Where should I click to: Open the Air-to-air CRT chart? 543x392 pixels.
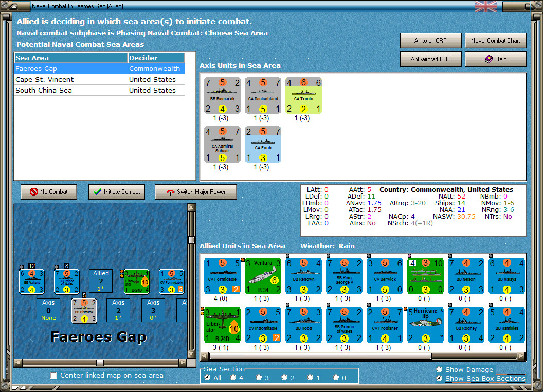point(430,41)
